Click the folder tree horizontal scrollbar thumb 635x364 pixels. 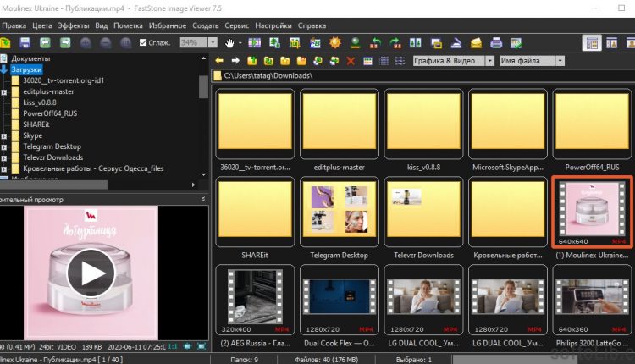[53, 185]
